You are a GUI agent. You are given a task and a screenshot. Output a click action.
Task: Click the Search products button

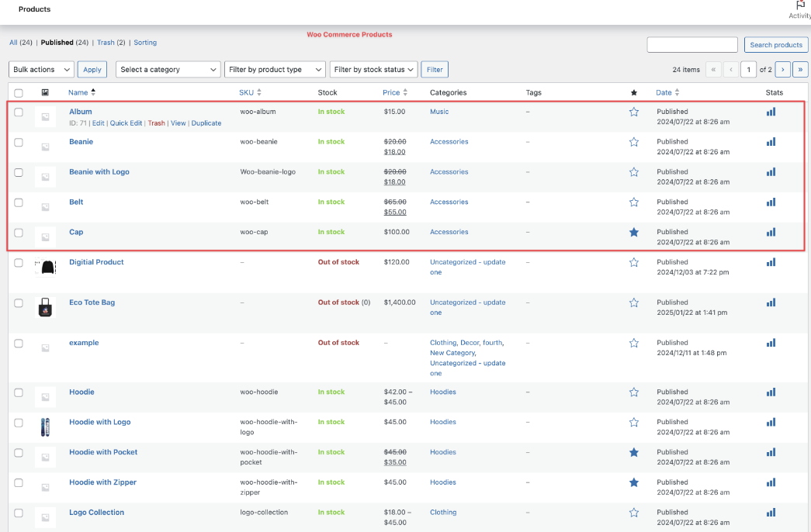(775, 45)
